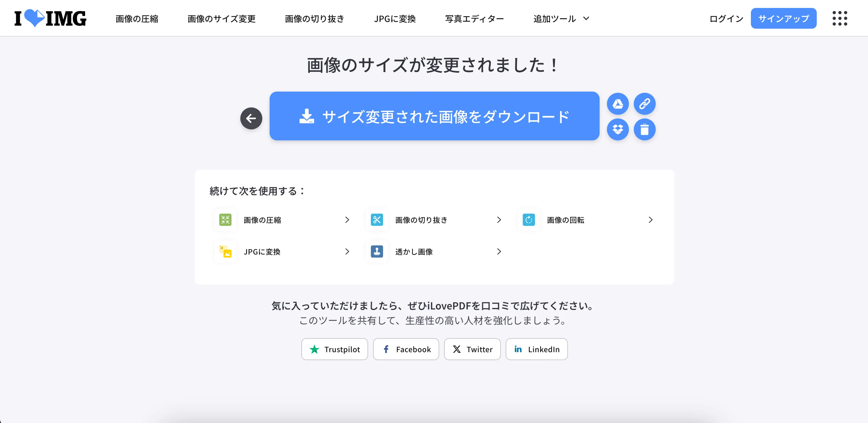Share on Facebook button
The image size is (868, 423).
406,349
